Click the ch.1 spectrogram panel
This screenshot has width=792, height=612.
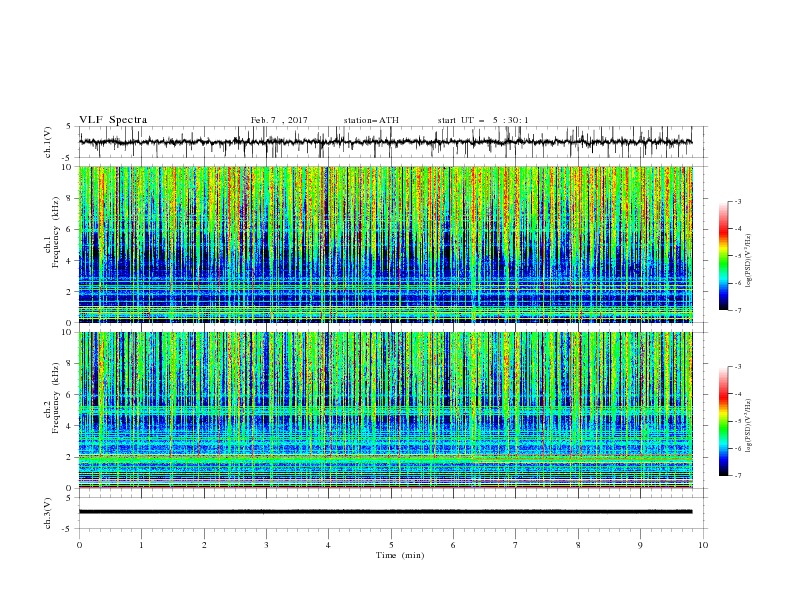point(385,244)
